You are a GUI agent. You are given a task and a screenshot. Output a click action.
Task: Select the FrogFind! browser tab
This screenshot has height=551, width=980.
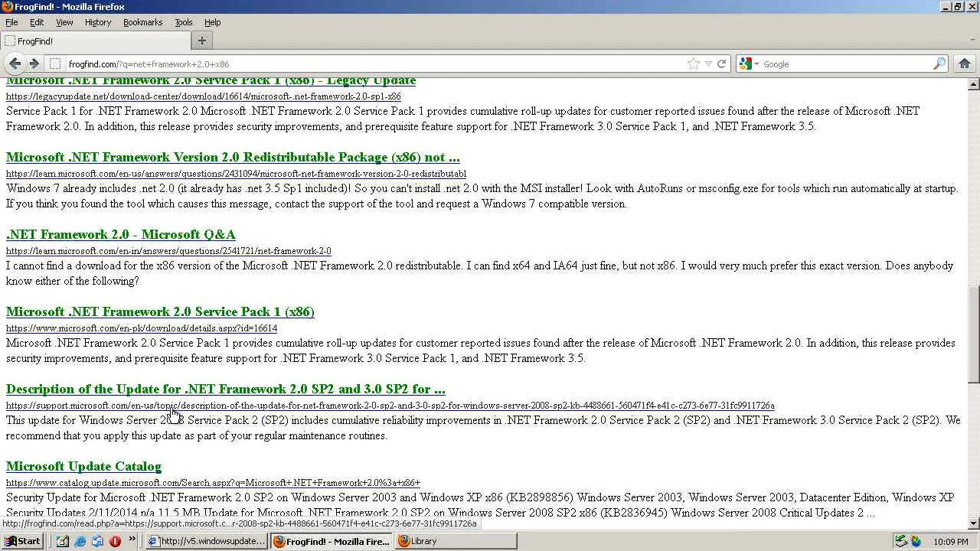point(95,41)
